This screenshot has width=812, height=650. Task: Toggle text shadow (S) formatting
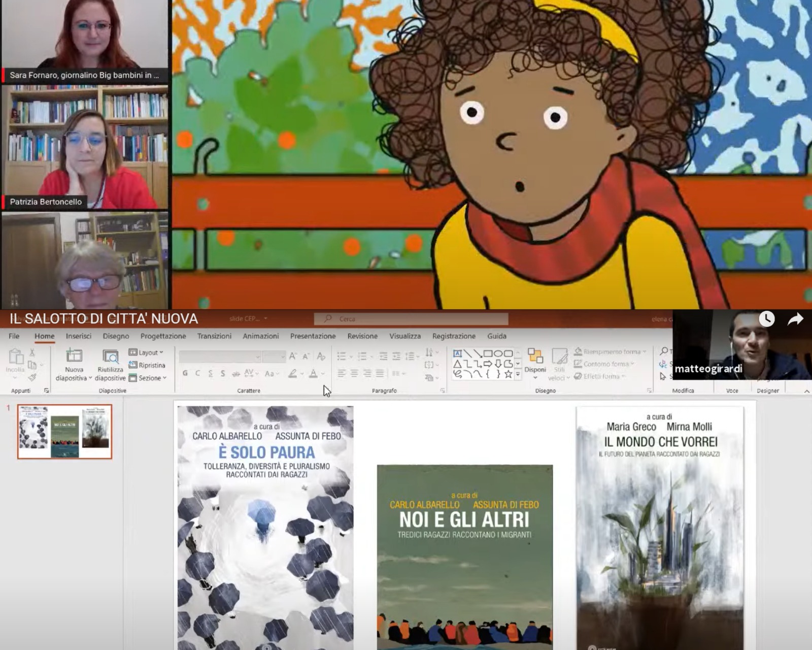coord(223,373)
